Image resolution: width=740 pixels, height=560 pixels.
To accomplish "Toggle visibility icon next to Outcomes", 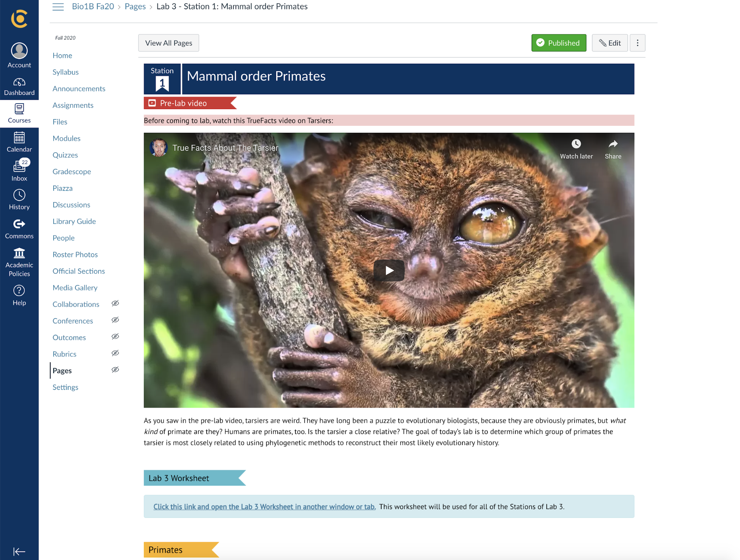I will (115, 337).
